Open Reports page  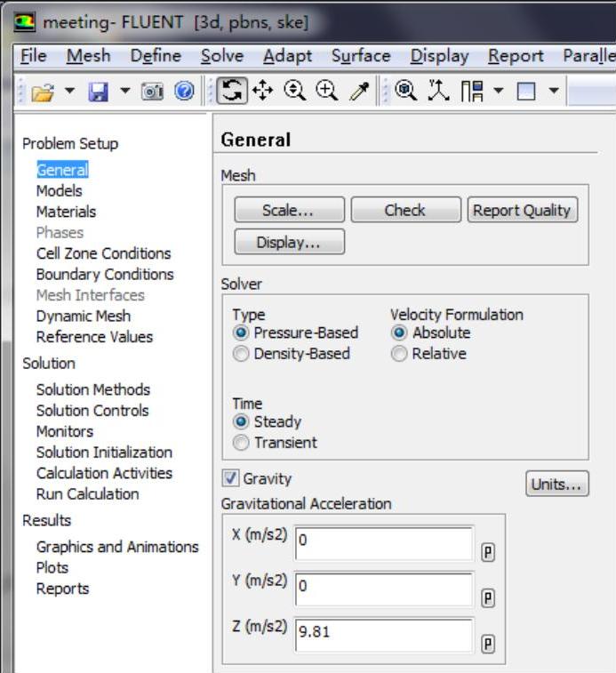click(x=63, y=589)
